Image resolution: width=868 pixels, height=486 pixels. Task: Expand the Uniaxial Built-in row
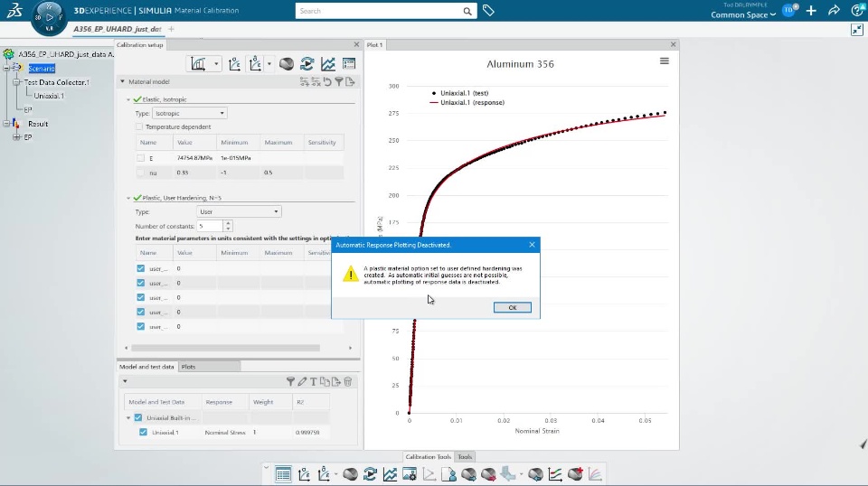(128, 418)
